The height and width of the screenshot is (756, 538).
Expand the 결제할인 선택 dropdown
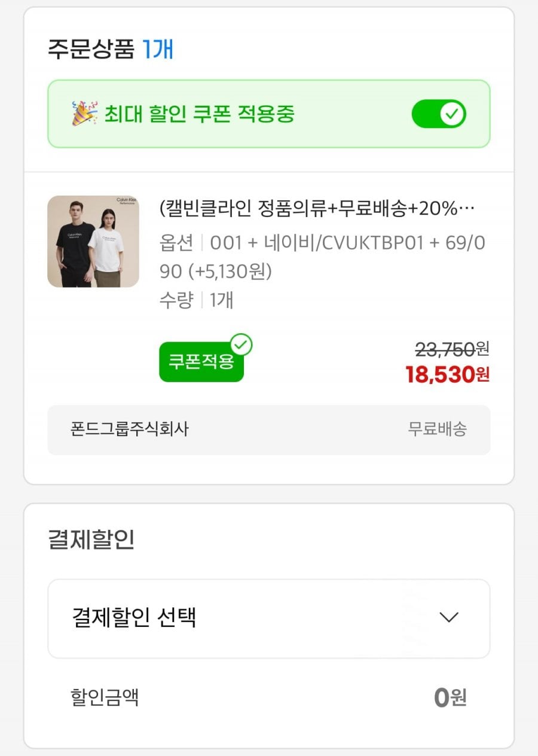(268, 618)
